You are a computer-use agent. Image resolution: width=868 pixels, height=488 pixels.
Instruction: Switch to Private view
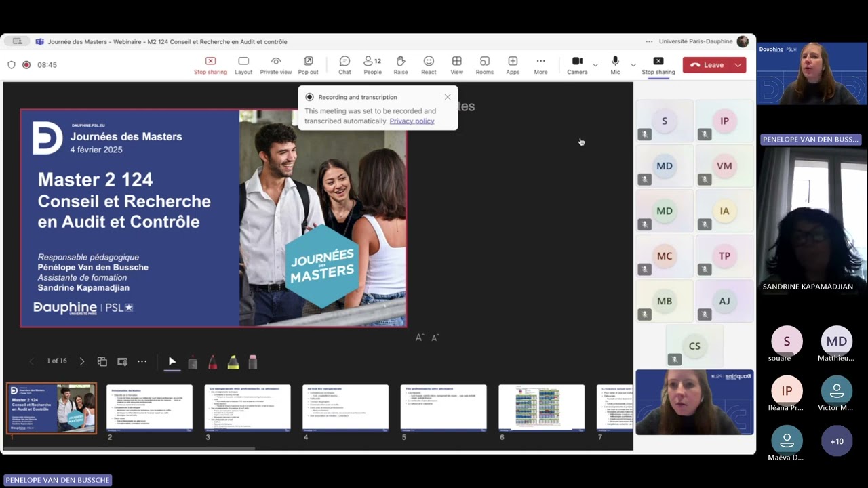click(x=276, y=65)
